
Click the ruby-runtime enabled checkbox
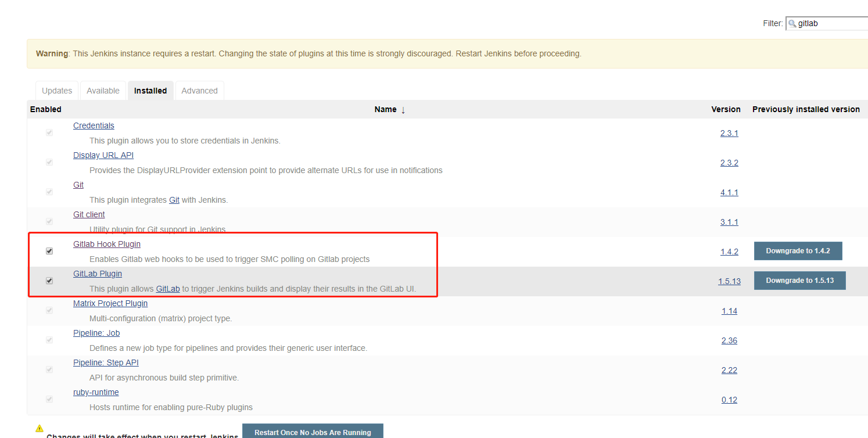49,399
